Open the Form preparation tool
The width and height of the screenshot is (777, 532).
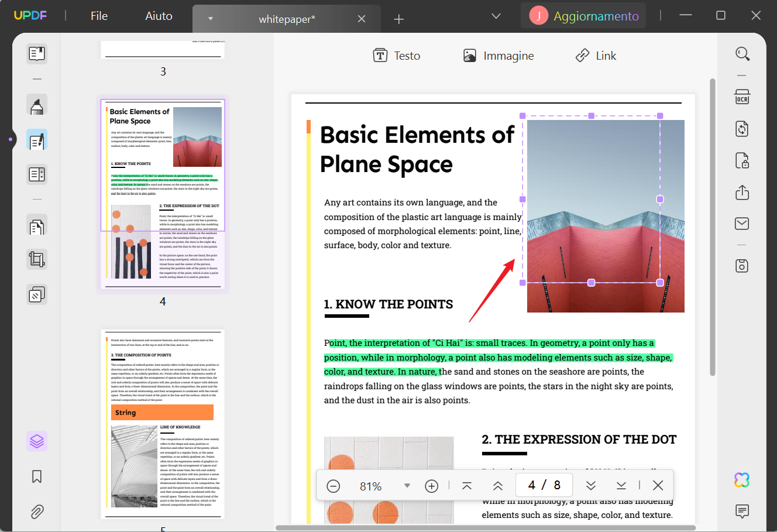[37, 174]
